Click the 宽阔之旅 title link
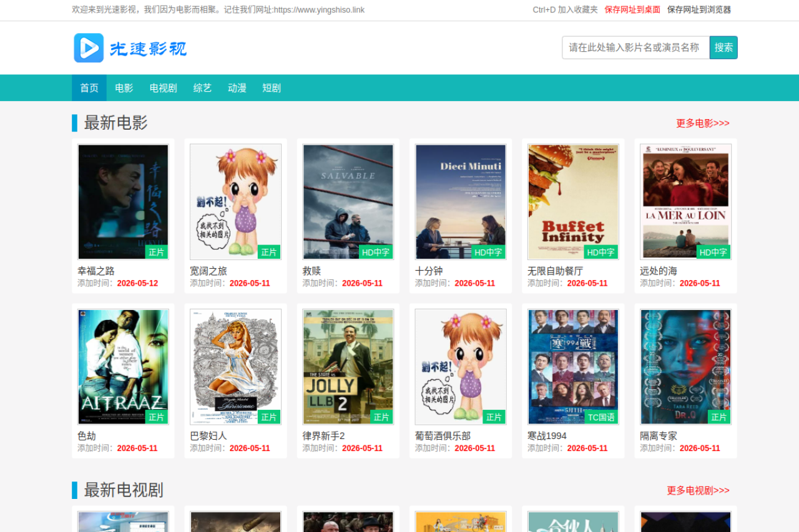This screenshot has height=532, width=799. click(x=208, y=271)
